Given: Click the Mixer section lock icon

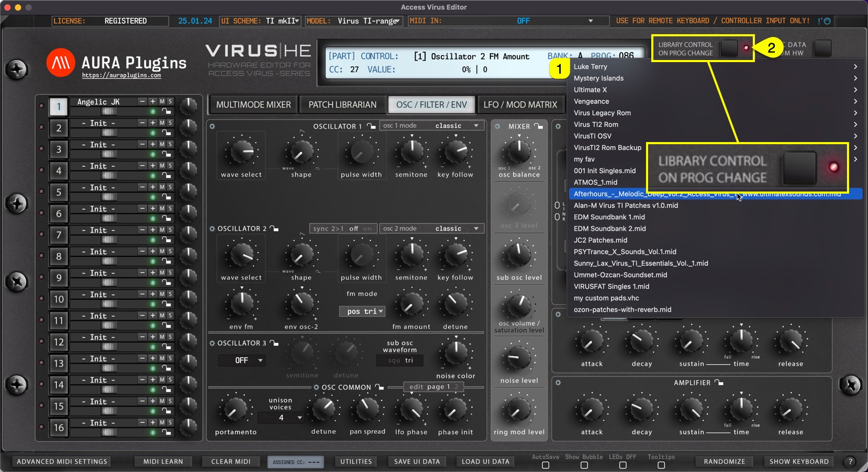Looking at the screenshot, I should [539, 126].
